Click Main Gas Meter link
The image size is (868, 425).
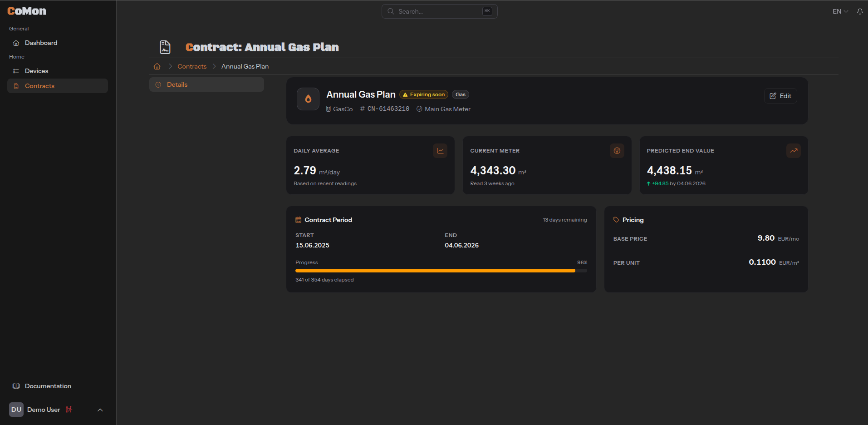pyautogui.click(x=444, y=109)
